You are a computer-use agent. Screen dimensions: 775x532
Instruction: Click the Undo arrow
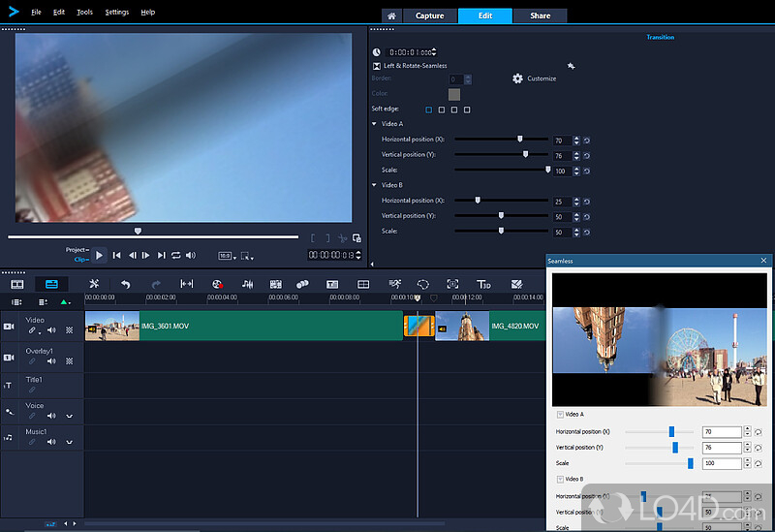[126, 284]
